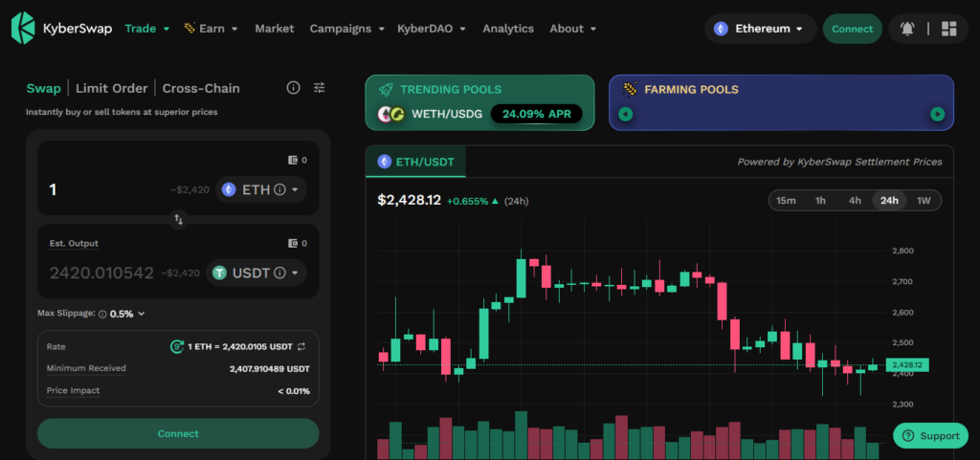The image size is (980, 460).
Task: Open the USDT token selector dropdown
Action: click(256, 273)
